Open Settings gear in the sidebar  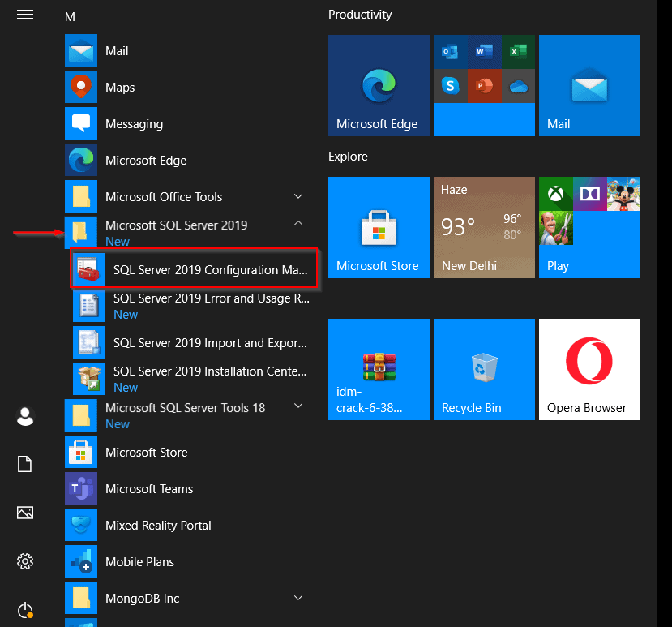click(x=25, y=561)
